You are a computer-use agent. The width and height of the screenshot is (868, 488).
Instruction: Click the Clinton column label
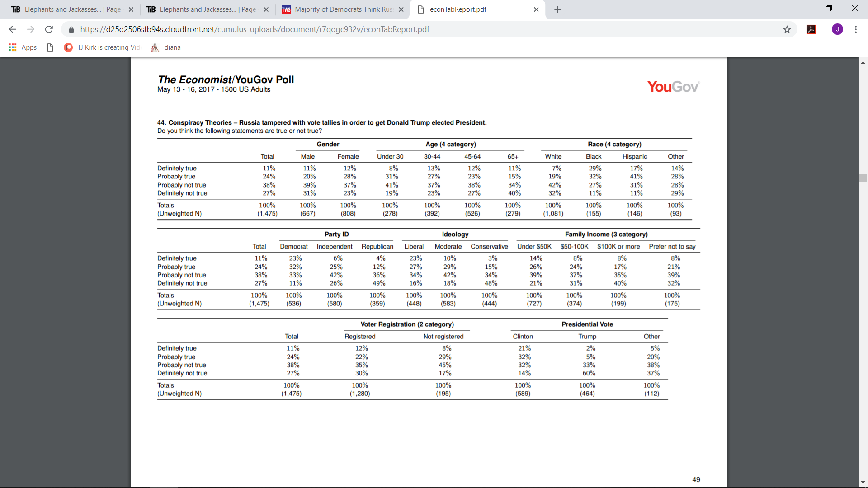pos(523,336)
